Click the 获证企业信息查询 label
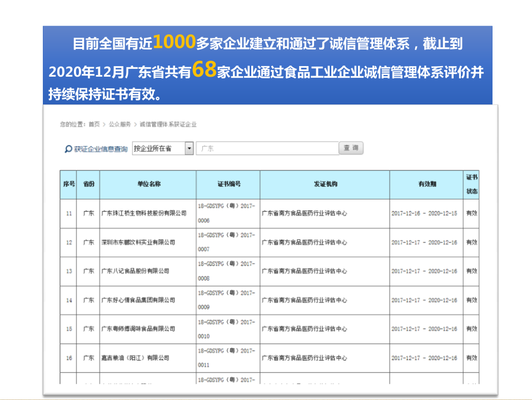The width and height of the screenshot is (532, 400). [101, 149]
